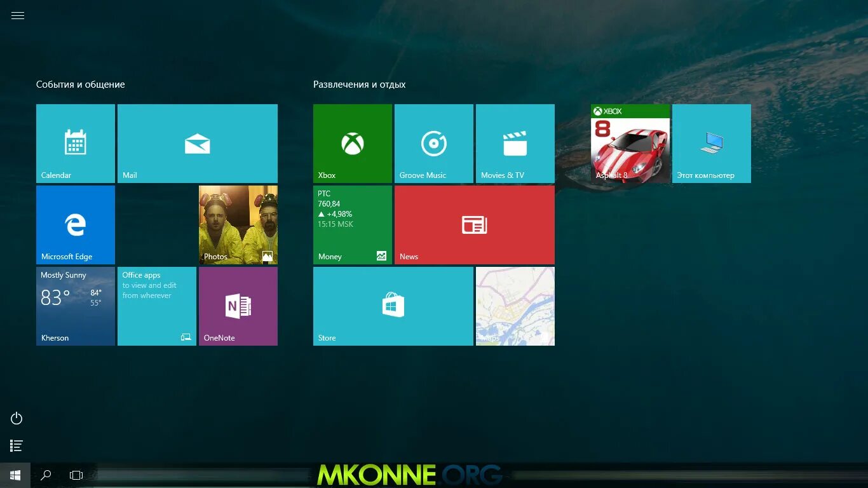
Task: Open the Store tile
Action: 393,306
